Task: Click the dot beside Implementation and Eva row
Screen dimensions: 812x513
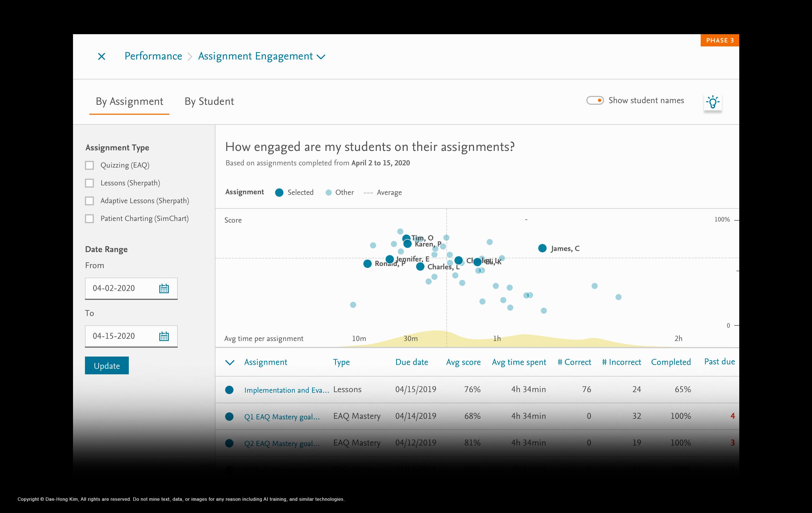Action: point(229,390)
